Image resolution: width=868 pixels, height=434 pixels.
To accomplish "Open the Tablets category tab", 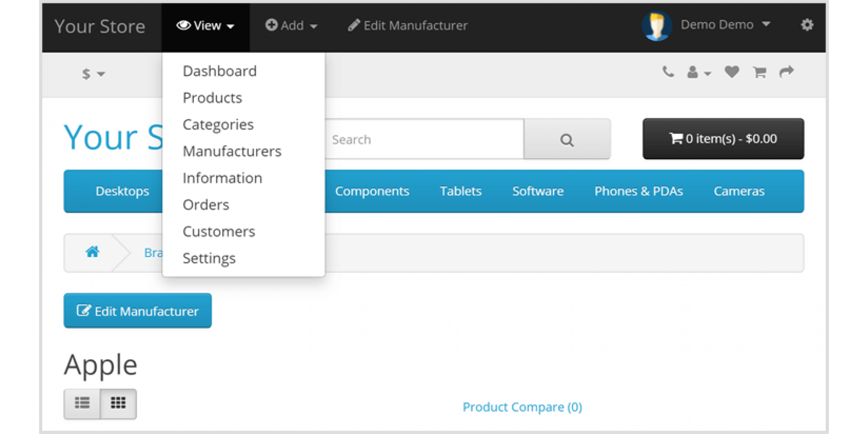I will point(461,191).
